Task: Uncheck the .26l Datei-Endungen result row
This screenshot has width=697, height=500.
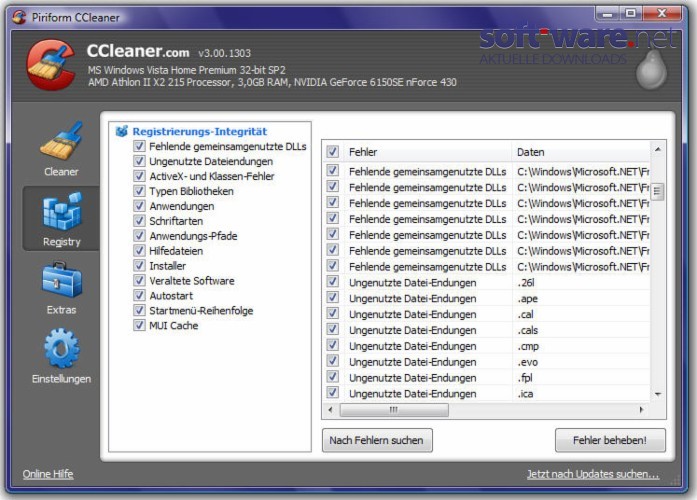Action: [332, 282]
